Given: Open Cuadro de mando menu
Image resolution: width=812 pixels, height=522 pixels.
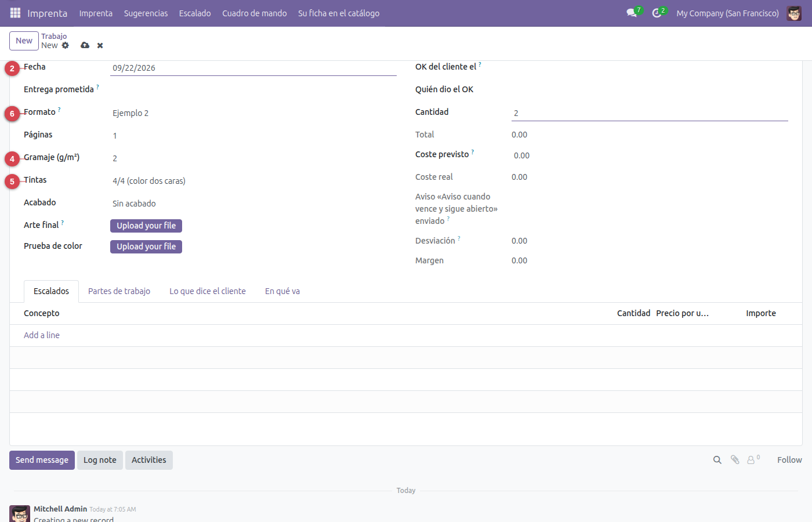Looking at the screenshot, I should pos(255,13).
